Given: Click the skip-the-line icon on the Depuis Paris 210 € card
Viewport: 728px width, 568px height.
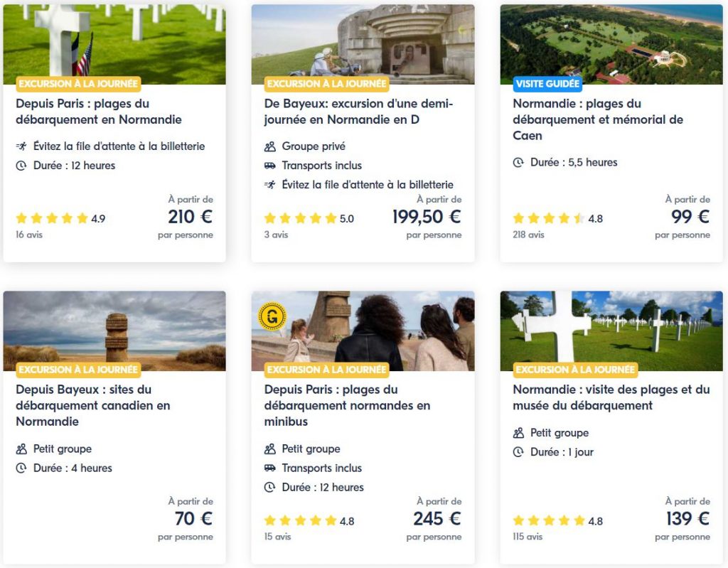Looking at the screenshot, I should [x=21, y=146].
